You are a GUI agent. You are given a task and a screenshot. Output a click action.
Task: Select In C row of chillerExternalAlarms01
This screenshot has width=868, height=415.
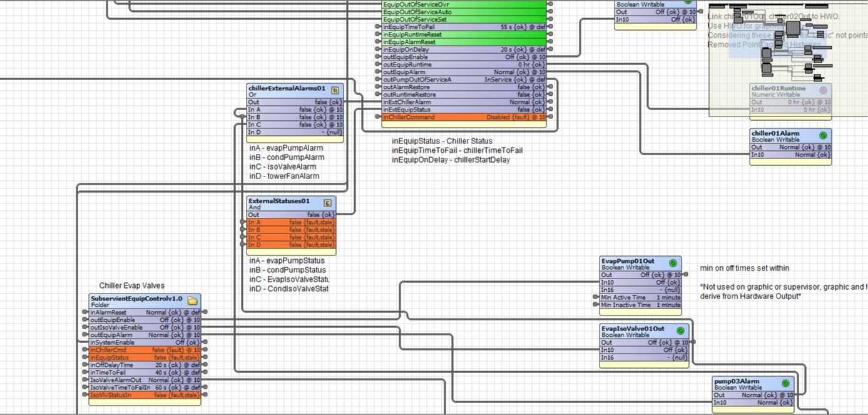(x=295, y=125)
